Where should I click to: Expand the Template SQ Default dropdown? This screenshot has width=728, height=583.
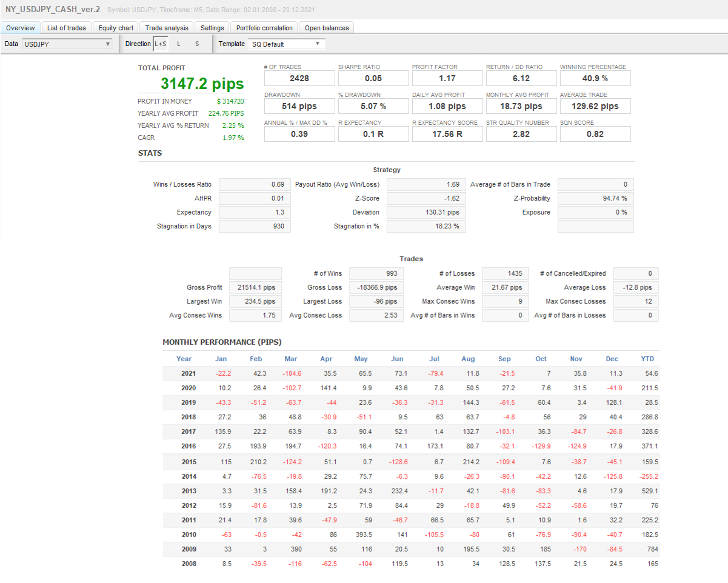286,44
